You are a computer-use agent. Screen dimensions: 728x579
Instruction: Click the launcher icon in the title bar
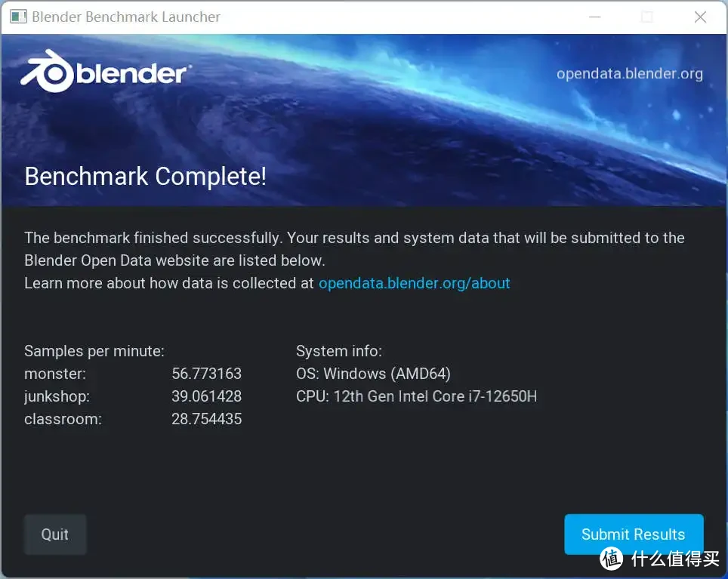[19, 17]
